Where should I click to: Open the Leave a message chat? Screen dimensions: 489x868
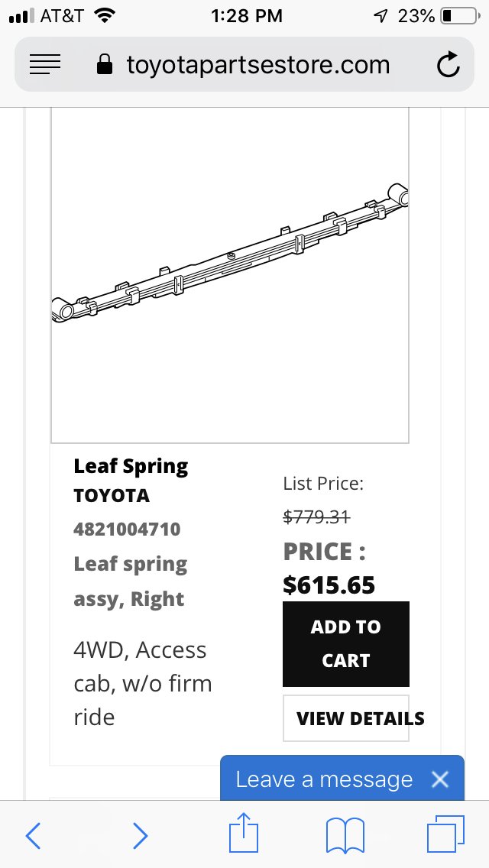[324, 779]
